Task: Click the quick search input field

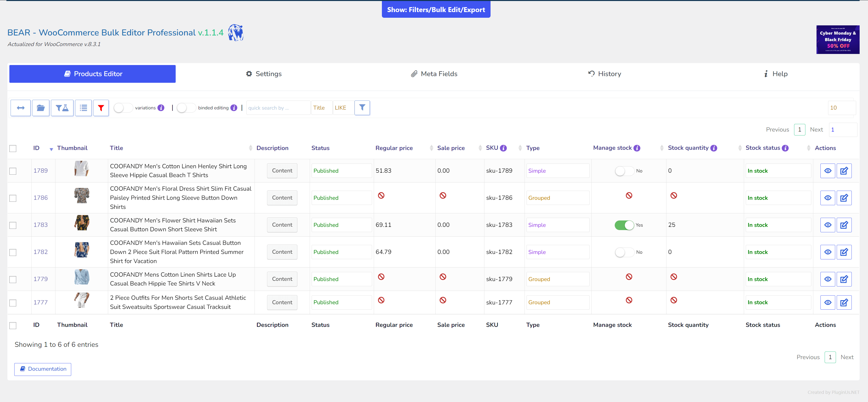Action: coord(278,108)
